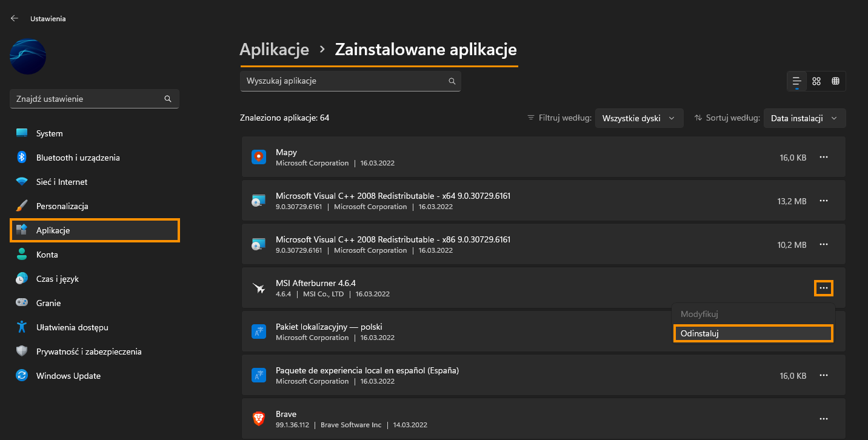
Task: Open more options for Brave
Action: 824,419
